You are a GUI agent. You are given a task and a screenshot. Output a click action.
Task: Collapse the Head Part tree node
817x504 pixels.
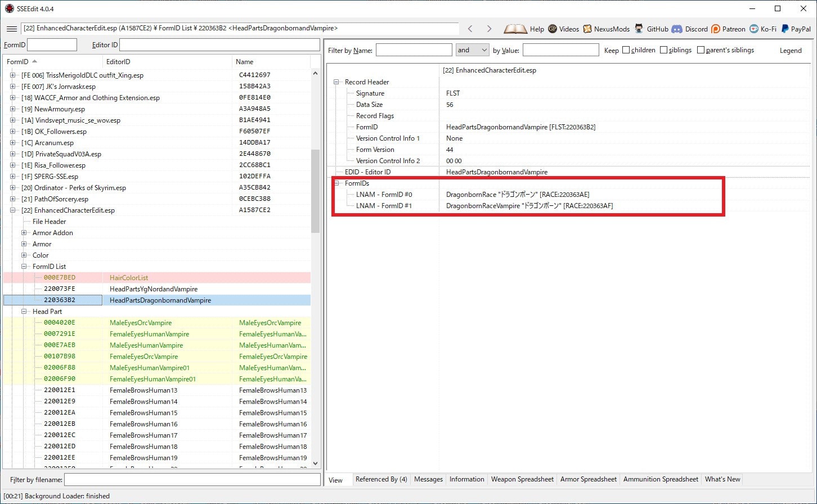pos(24,312)
